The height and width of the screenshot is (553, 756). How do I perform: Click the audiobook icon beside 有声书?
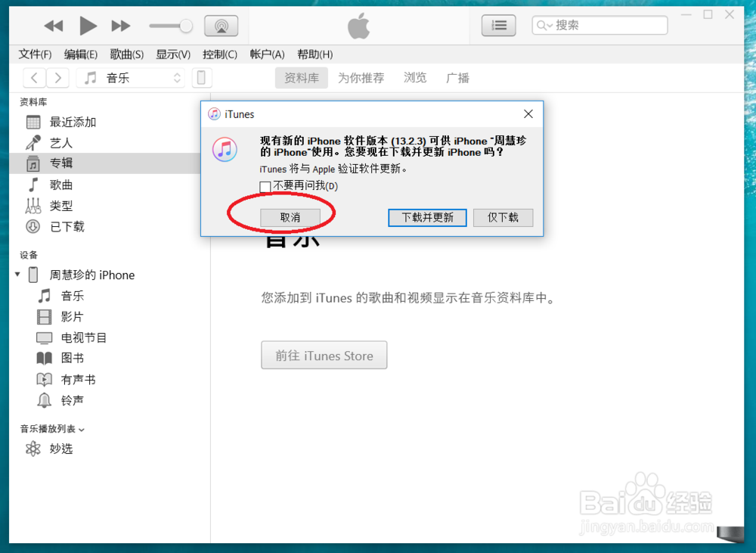coord(45,379)
